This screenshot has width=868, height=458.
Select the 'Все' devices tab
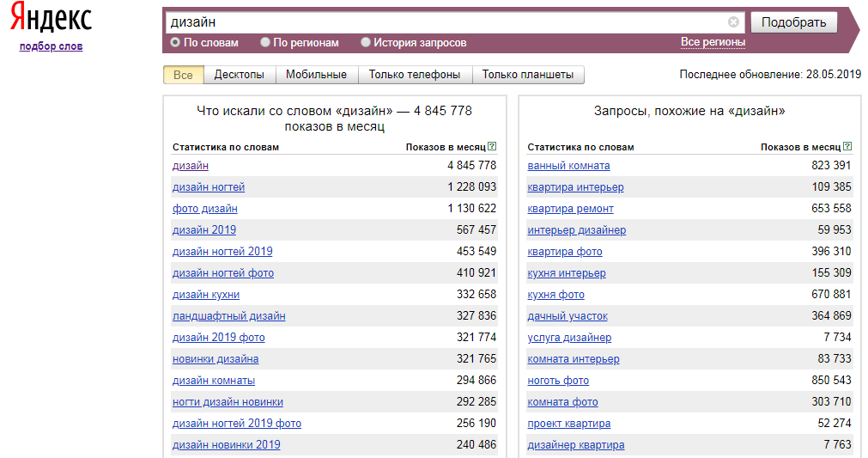pyautogui.click(x=183, y=75)
